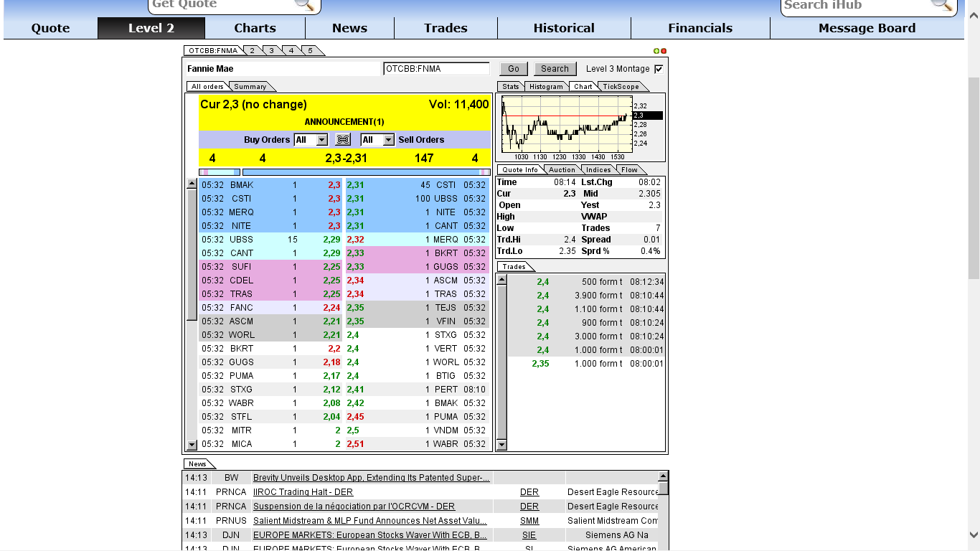Open the Stats tab

pos(510,86)
